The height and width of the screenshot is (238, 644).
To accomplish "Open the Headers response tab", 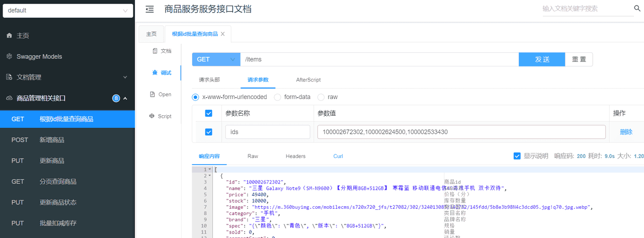I will pos(295,156).
